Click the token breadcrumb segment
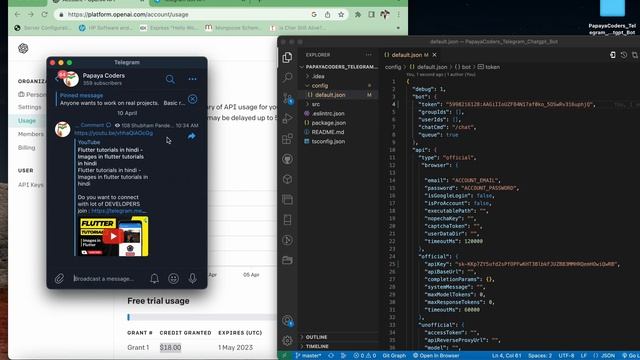The height and width of the screenshot is (360, 640). [x=492, y=67]
